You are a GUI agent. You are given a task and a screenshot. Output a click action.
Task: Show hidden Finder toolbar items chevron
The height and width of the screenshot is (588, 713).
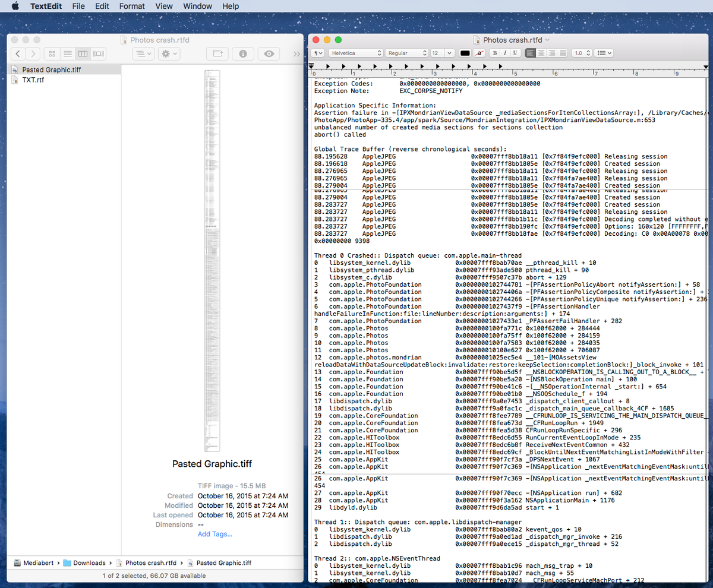pyautogui.click(x=296, y=54)
